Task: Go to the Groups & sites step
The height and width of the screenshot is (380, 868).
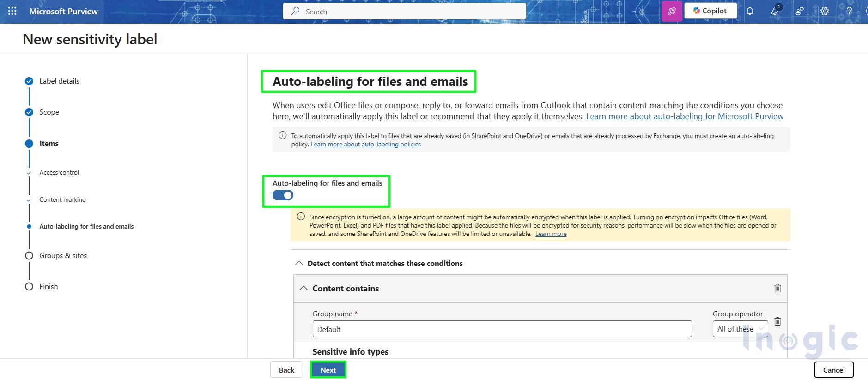Action: pyautogui.click(x=63, y=255)
